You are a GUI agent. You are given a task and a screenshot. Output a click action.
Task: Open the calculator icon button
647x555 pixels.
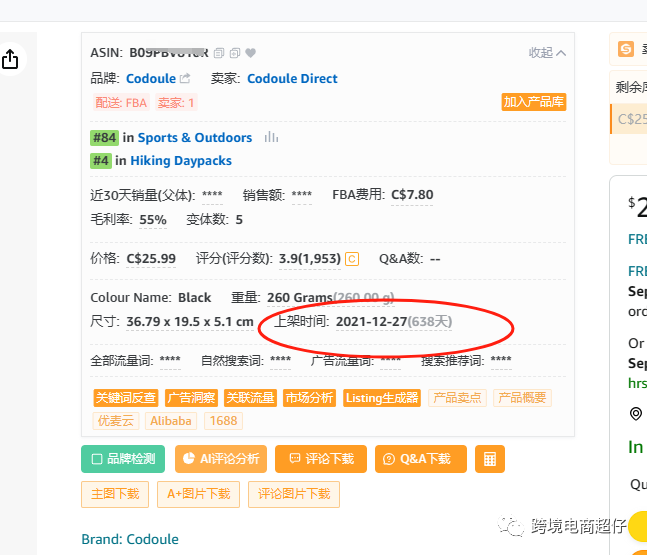[x=490, y=459]
